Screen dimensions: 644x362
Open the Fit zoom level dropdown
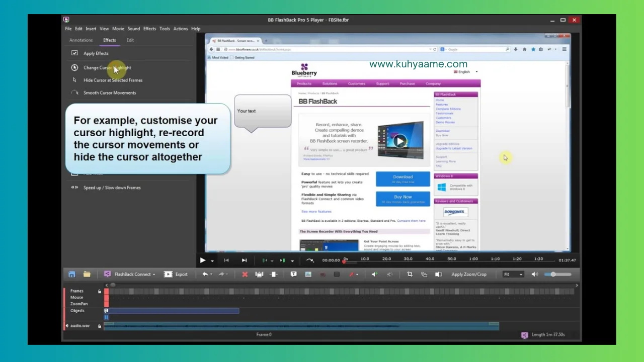point(513,274)
